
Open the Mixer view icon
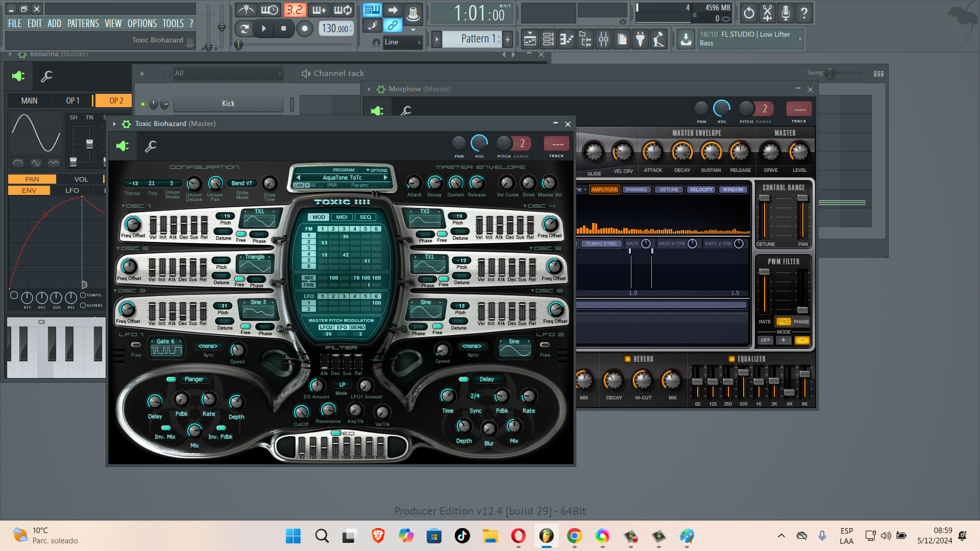(603, 39)
